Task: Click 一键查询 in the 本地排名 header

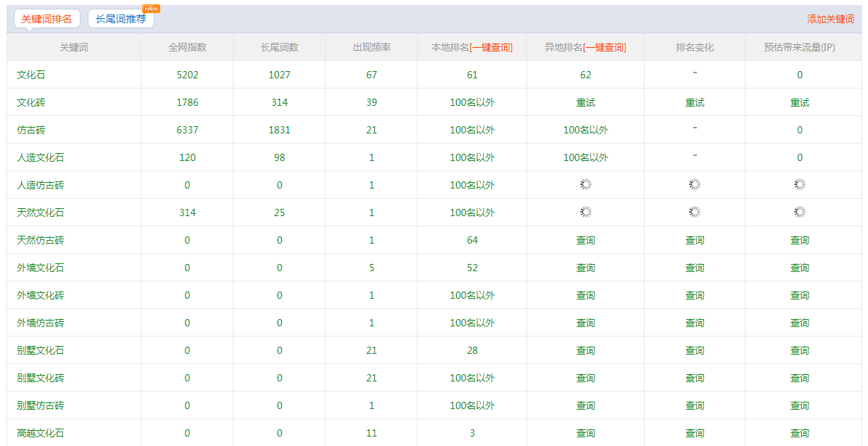Action: pos(491,47)
